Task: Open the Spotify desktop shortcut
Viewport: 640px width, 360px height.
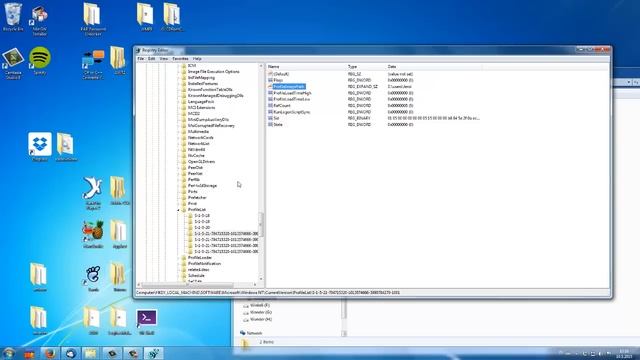Action: [40, 60]
